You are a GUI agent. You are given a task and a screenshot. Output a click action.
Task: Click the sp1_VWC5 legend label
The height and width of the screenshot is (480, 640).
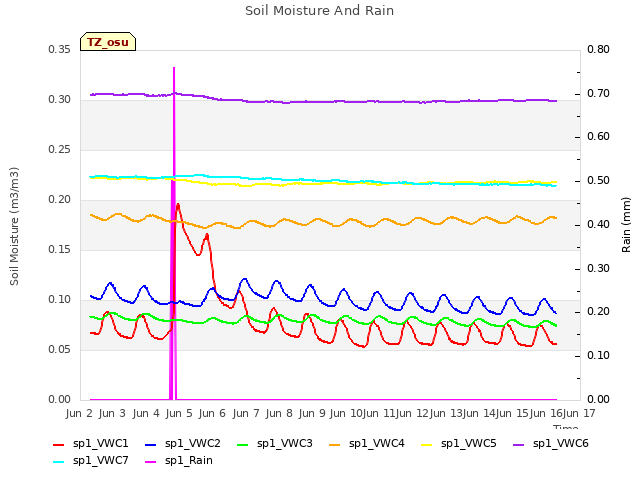pyautogui.click(x=469, y=443)
